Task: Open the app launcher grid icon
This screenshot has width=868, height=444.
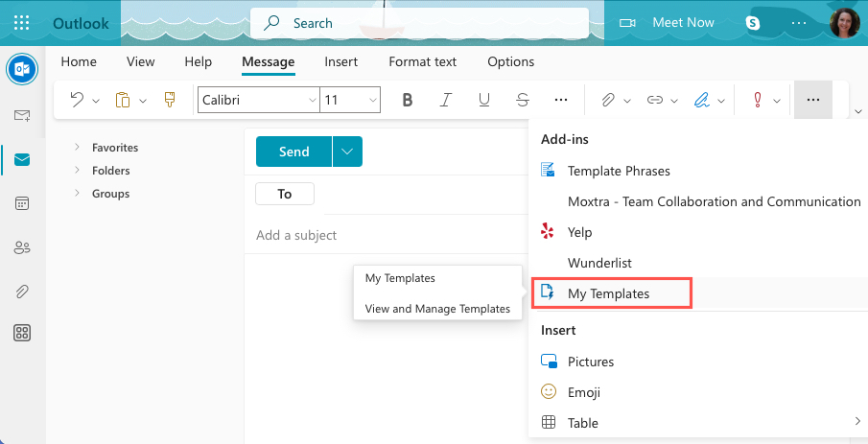Action: tap(22, 23)
